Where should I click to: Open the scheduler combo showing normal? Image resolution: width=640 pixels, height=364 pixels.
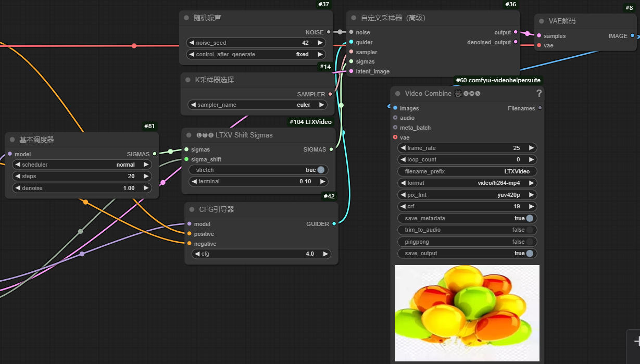coord(82,165)
